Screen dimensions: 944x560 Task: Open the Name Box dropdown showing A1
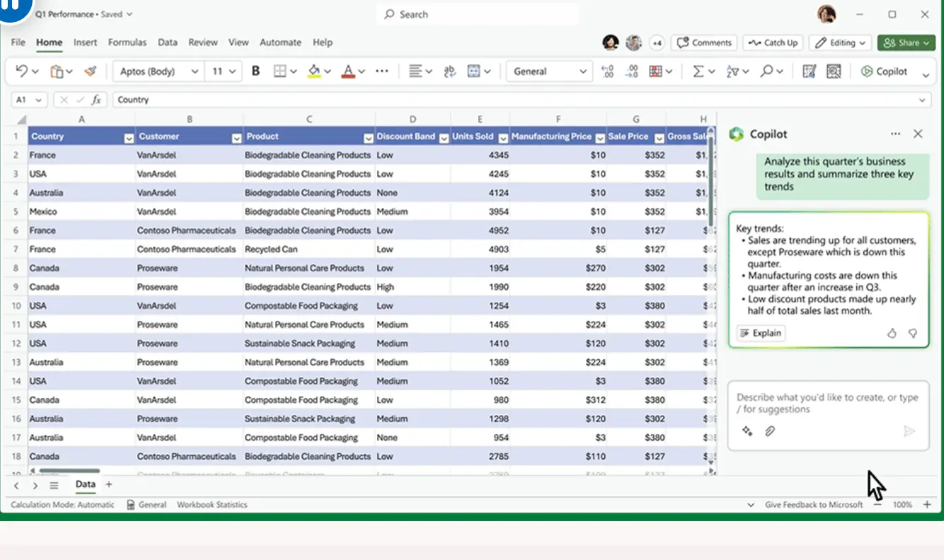coord(38,100)
